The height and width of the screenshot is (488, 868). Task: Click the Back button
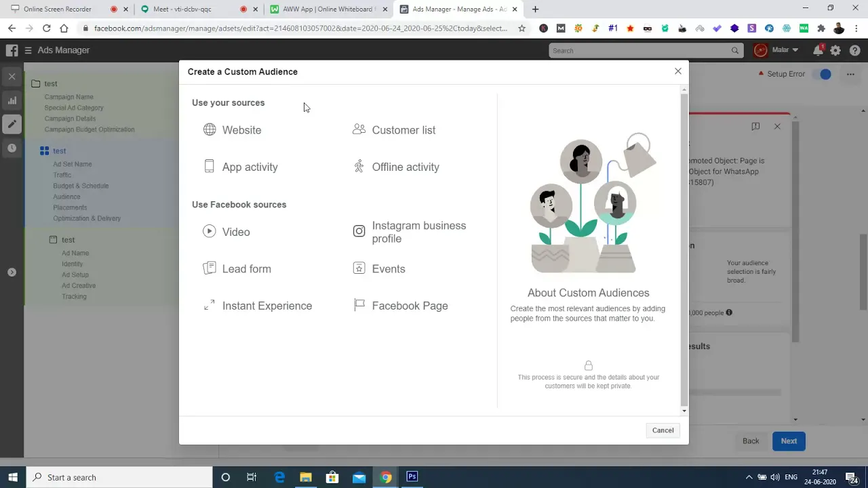(751, 441)
